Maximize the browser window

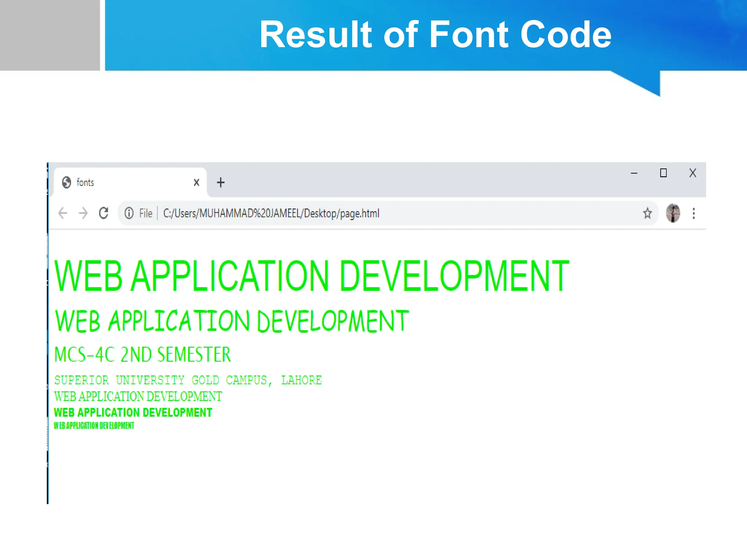[x=663, y=173]
